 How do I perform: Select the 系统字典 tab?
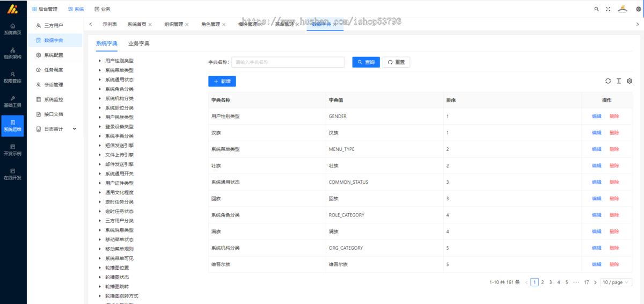click(x=107, y=44)
